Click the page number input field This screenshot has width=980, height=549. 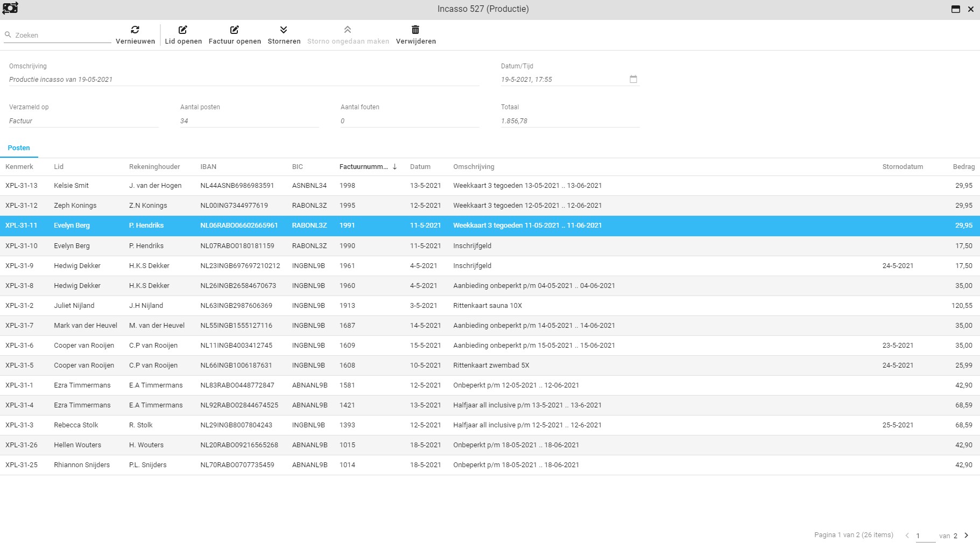click(x=925, y=536)
